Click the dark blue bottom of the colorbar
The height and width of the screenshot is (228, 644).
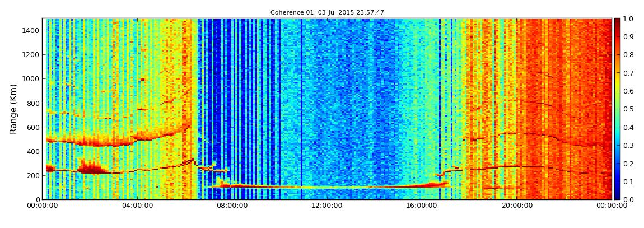pos(617,195)
